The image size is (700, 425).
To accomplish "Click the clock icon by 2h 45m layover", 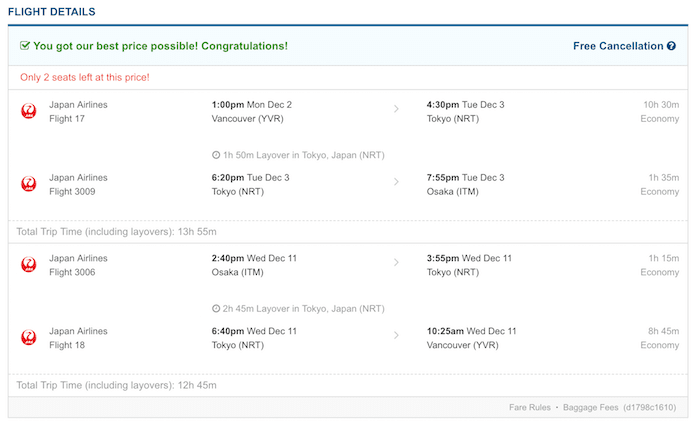I will click(216, 309).
